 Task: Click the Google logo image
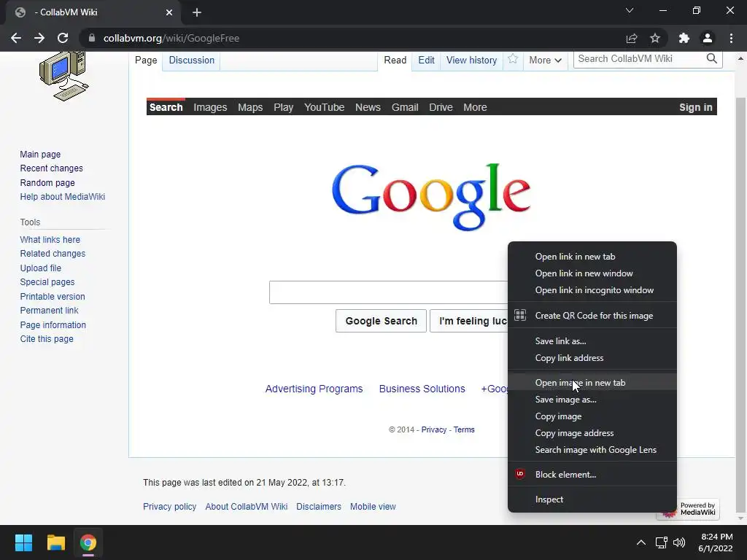[431, 196]
